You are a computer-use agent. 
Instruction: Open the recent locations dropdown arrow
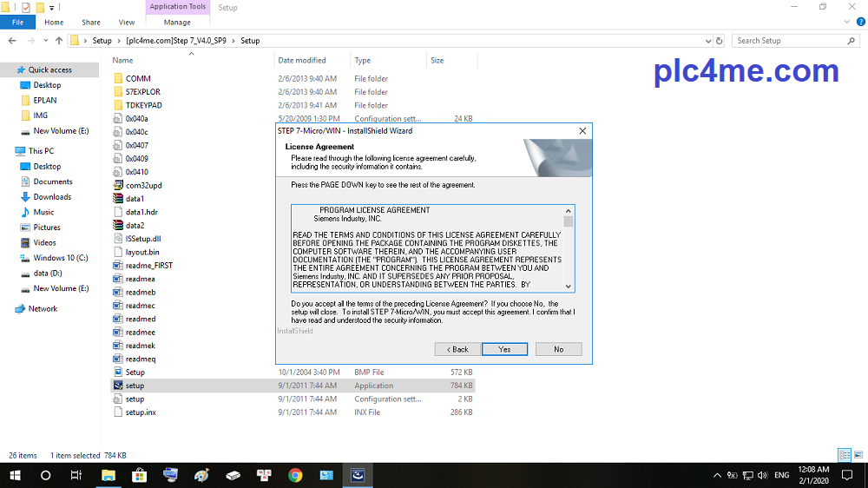[44, 41]
